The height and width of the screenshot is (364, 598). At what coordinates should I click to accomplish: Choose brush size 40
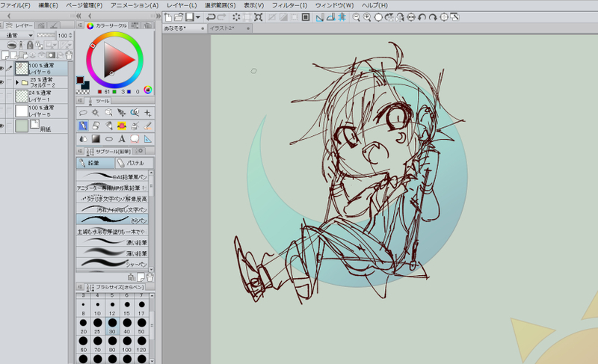pos(126,327)
